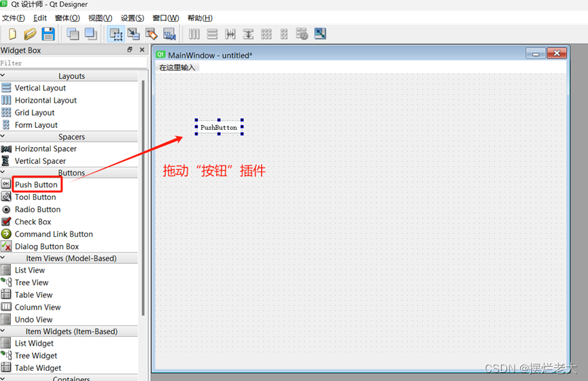Click the Adjust Size toolbar icon
The width and height of the screenshot is (588, 381).
[x=320, y=34]
